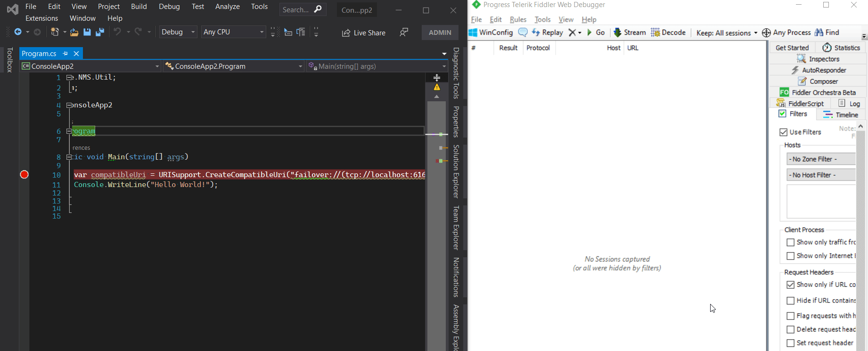Collapse the Main method at line 8
Viewport: 868px width, 351px height.
point(69,157)
